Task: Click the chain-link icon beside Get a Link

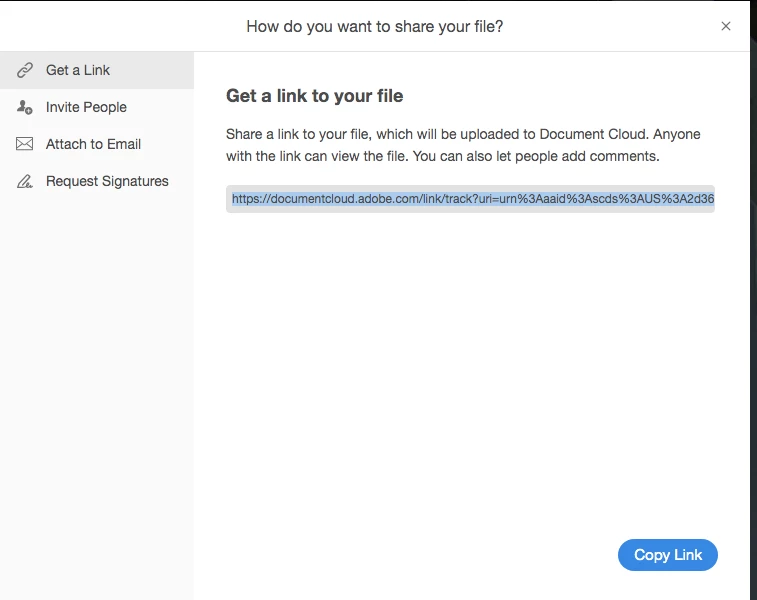Action: (25, 70)
